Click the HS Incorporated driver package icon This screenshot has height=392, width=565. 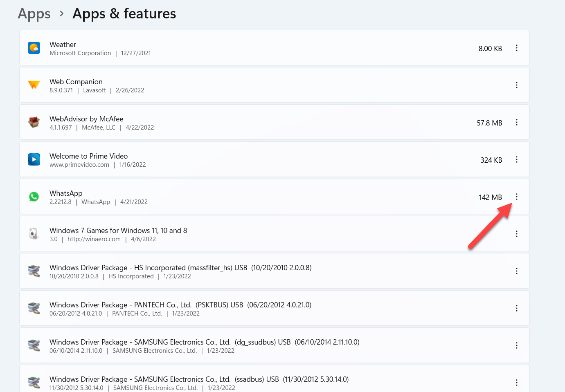point(34,271)
